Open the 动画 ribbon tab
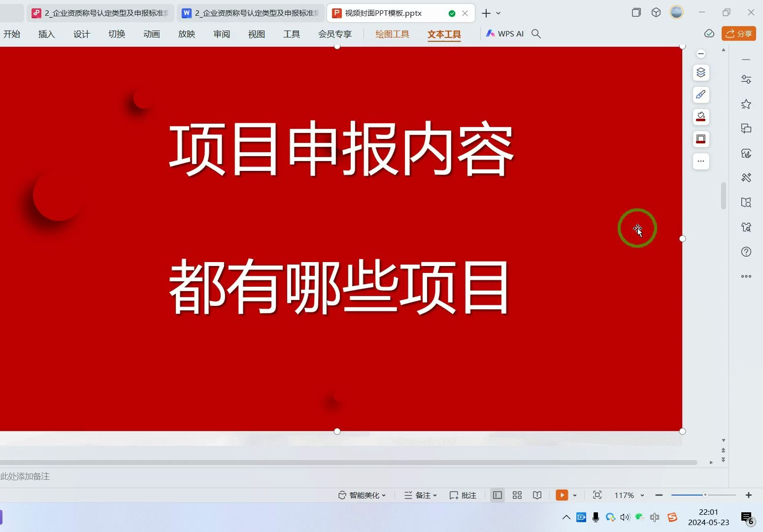This screenshot has width=763, height=532. tap(152, 34)
